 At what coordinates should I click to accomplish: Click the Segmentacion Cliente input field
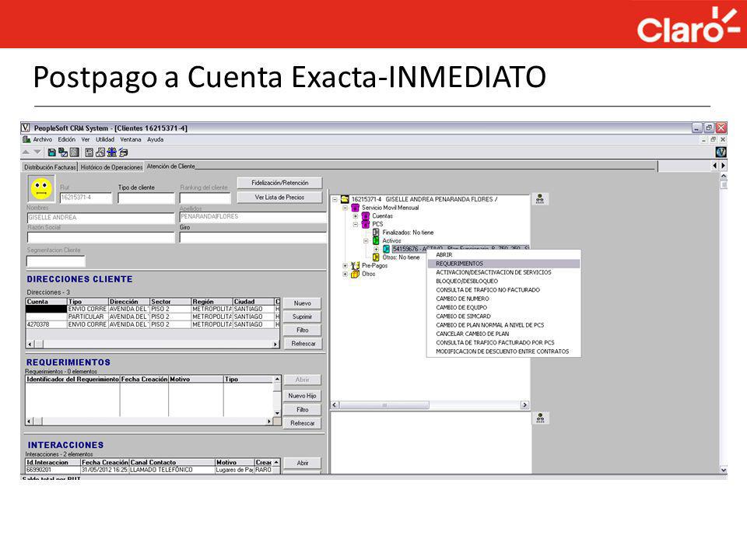56,261
